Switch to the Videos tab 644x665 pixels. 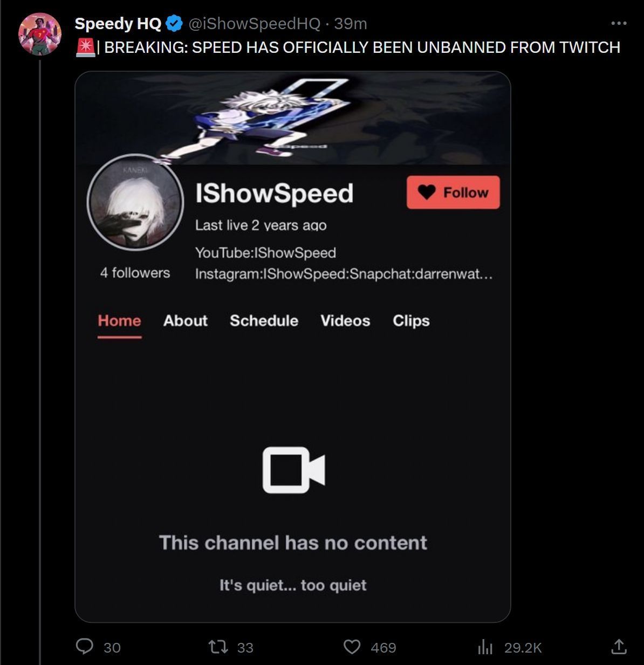[x=345, y=321]
